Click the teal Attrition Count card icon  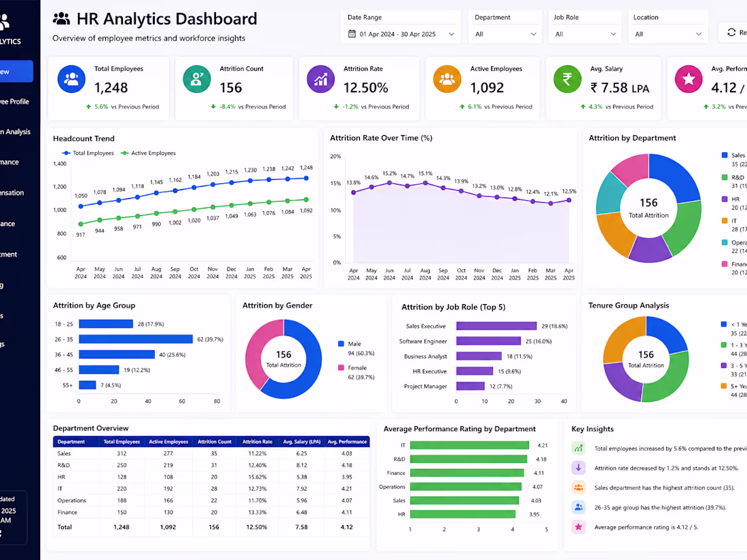(197, 79)
